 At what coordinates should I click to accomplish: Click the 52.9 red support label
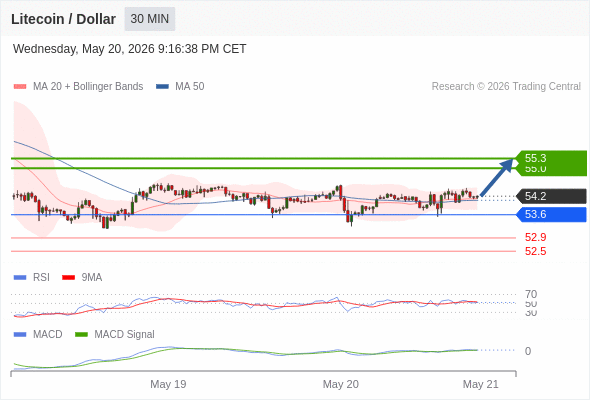point(535,237)
